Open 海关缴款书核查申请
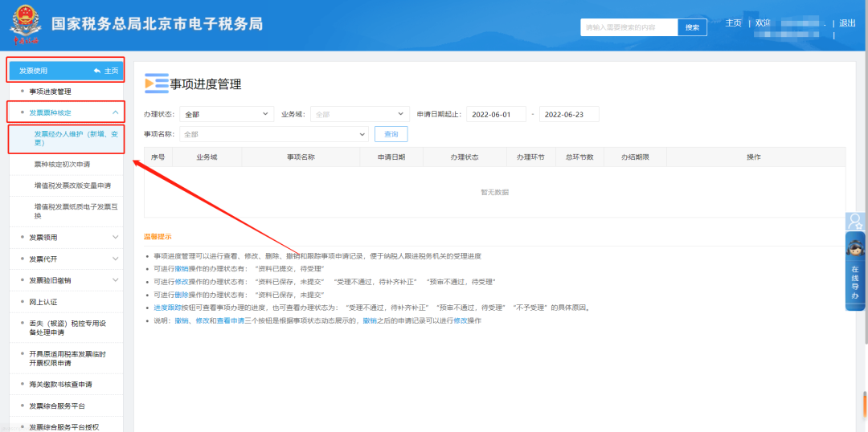Screen dimensions: 868x432 click(60, 384)
